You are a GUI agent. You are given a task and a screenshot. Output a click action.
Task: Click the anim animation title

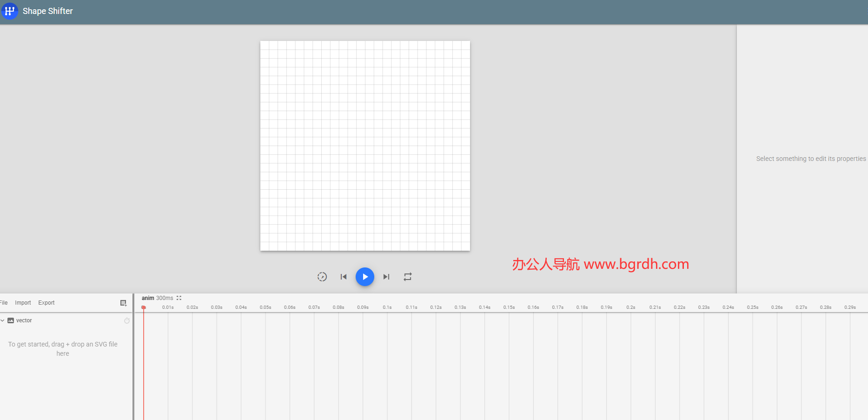click(x=148, y=298)
